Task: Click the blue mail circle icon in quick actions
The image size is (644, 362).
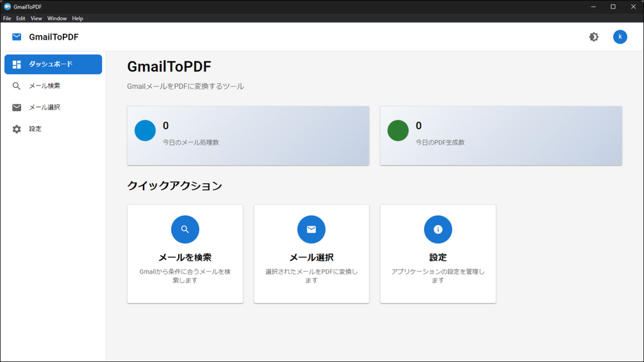Action: [311, 229]
